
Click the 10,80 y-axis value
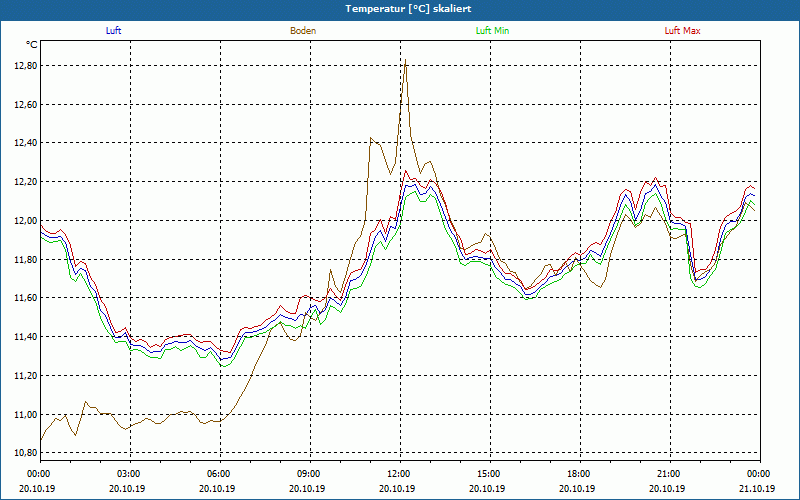(x=26, y=453)
